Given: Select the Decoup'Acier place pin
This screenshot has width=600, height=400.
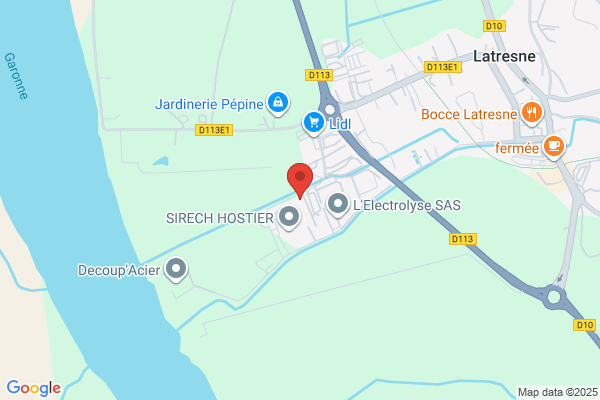Looking at the screenshot, I should click(176, 269).
